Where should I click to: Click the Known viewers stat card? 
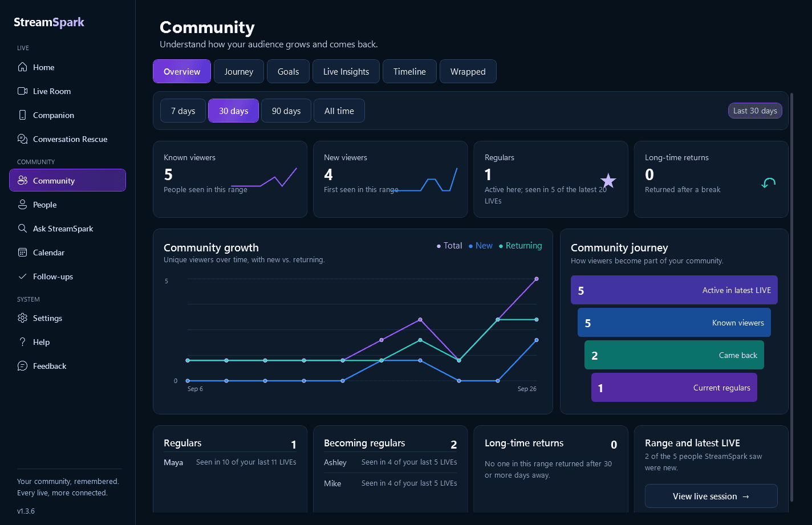pyautogui.click(x=230, y=179)
